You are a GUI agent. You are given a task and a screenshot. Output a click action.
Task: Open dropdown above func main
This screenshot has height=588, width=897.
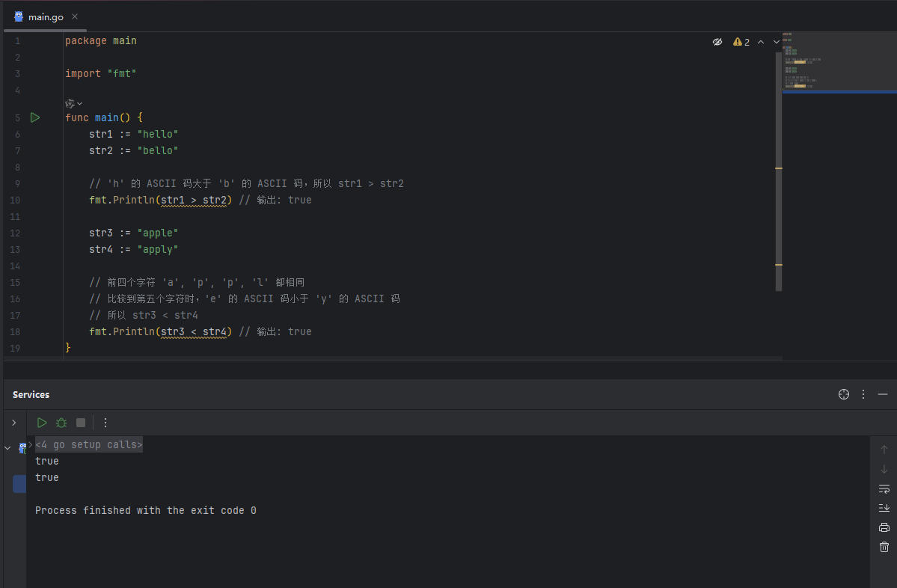tap(74, 103)
